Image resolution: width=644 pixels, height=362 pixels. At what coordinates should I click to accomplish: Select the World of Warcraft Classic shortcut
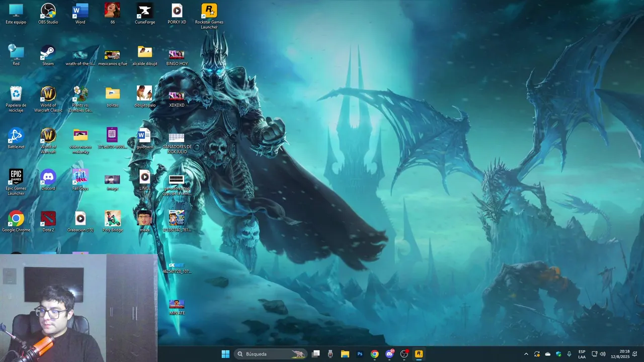[x=48, y=99]
